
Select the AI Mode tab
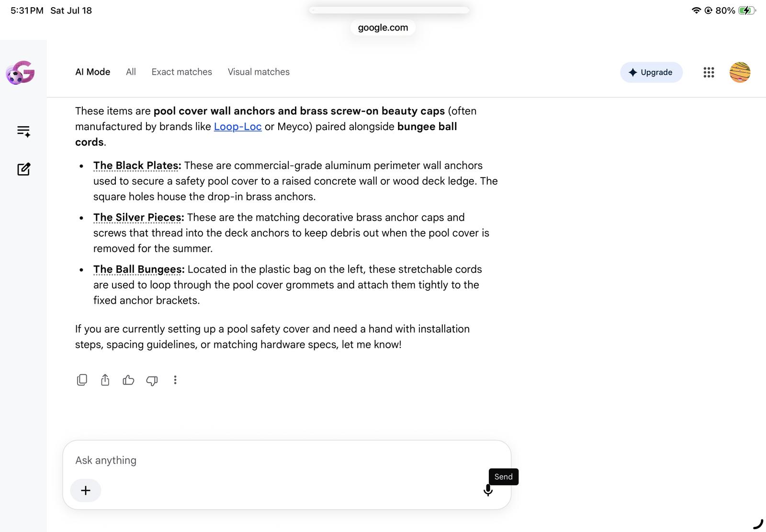93,72
